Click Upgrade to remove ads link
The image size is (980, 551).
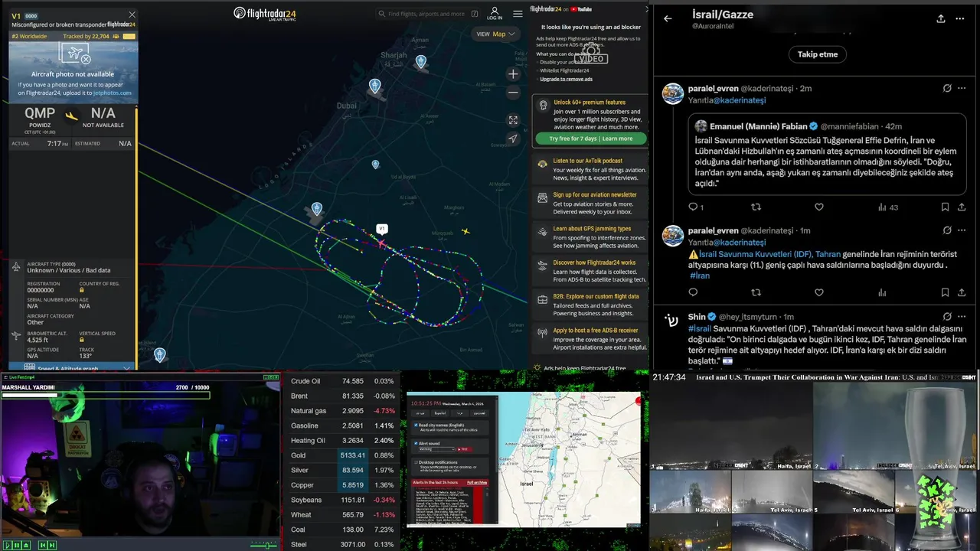(566, 79)
